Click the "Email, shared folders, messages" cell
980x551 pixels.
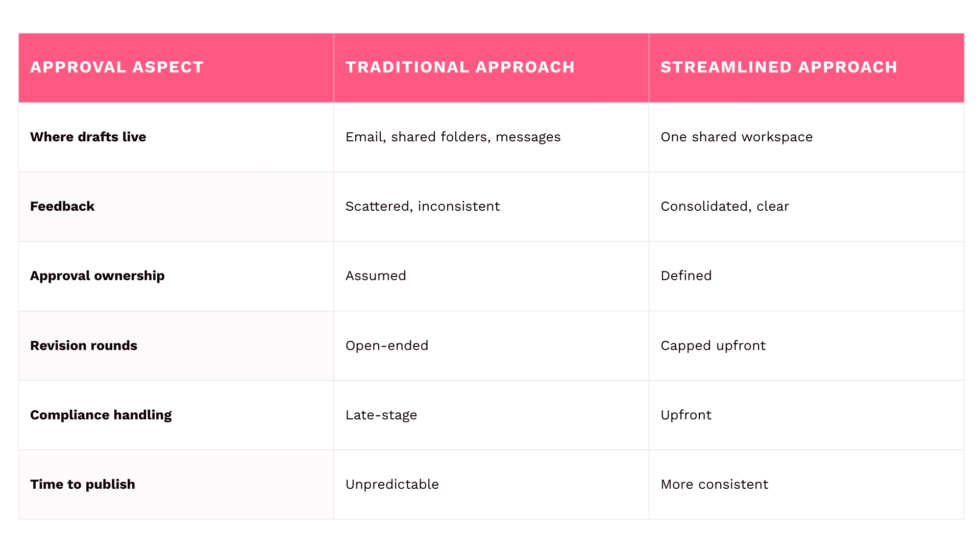(453, 137)
